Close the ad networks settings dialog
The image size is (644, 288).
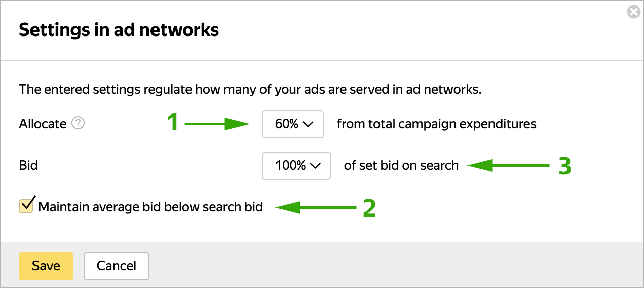pos(633,12)
